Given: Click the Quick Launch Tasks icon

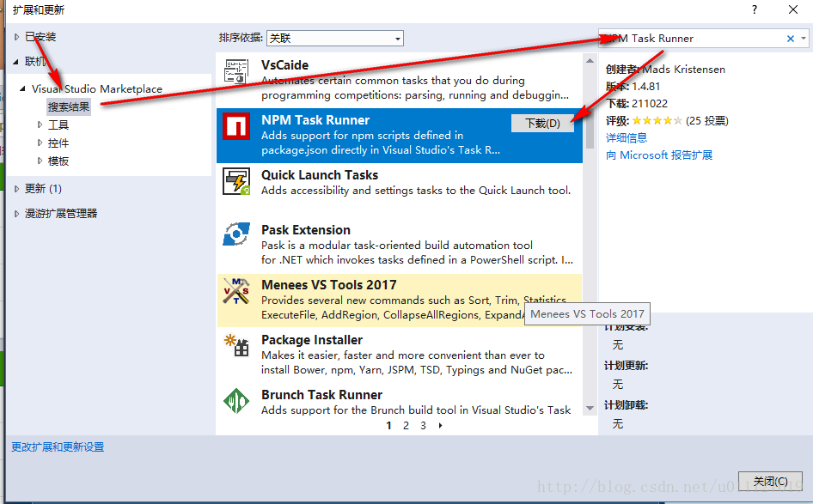Looking at the screenshot, I should pos(236,181).
